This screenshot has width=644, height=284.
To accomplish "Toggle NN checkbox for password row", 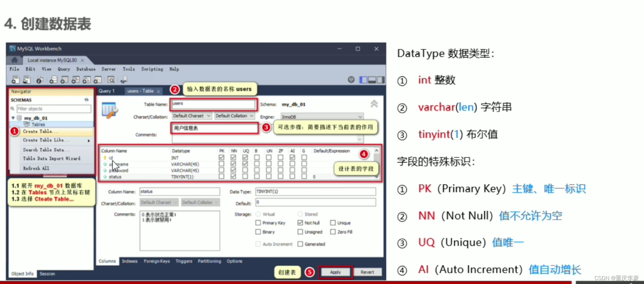I will [x=233, y=170].
